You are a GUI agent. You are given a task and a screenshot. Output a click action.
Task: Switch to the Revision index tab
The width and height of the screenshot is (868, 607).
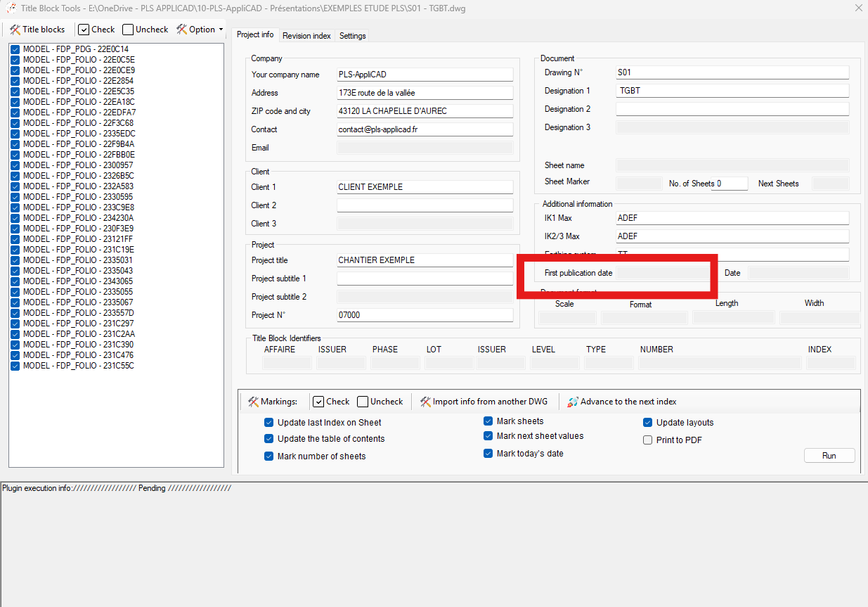(306, 35)
